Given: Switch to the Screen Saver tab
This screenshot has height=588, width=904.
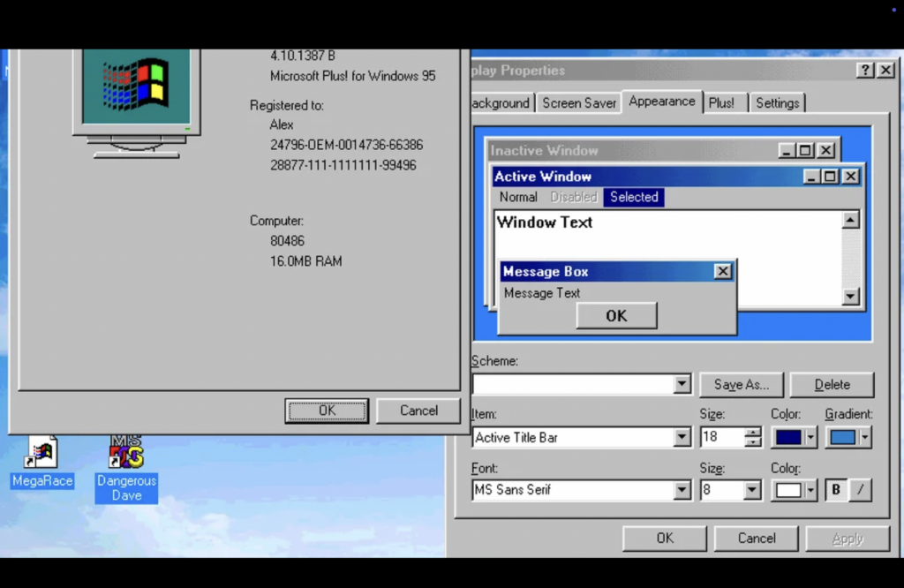Looking at the screenshot, I should [578, 102].
